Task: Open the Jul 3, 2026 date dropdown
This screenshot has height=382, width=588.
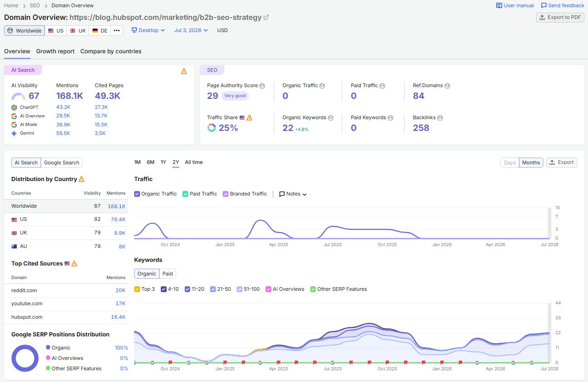Action: coord(191,30)
